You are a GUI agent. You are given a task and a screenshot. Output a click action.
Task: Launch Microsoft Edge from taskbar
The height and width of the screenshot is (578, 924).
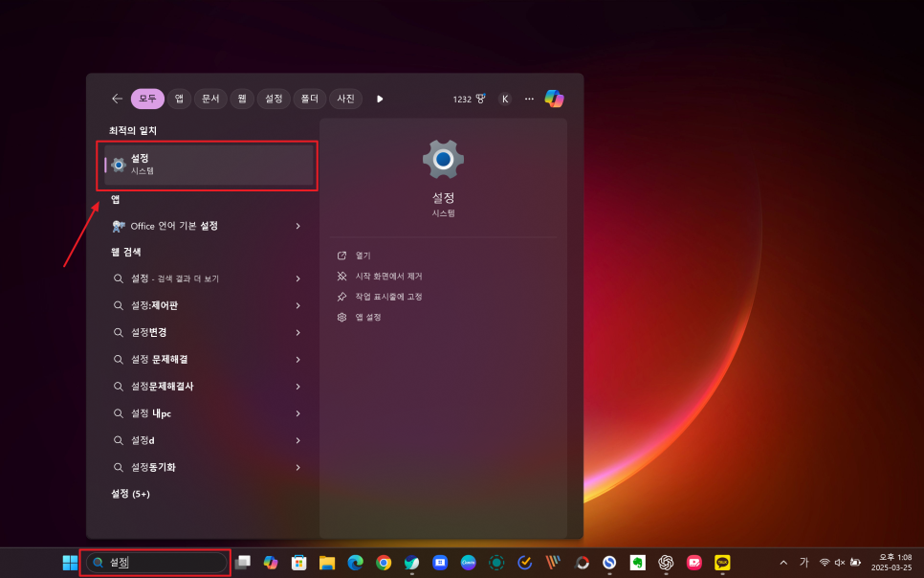[x=355, y=563]
